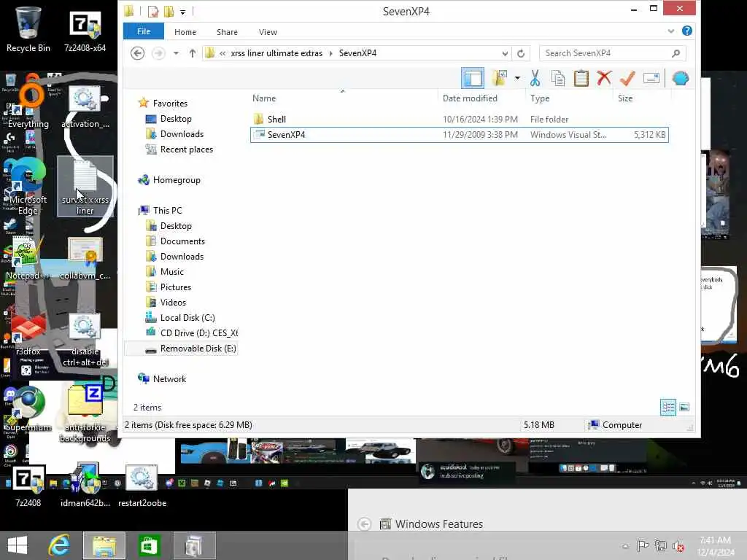This screenshot has height=560, width=747.
Task: Go up one folder level arrow
Action: pos(192,52)
